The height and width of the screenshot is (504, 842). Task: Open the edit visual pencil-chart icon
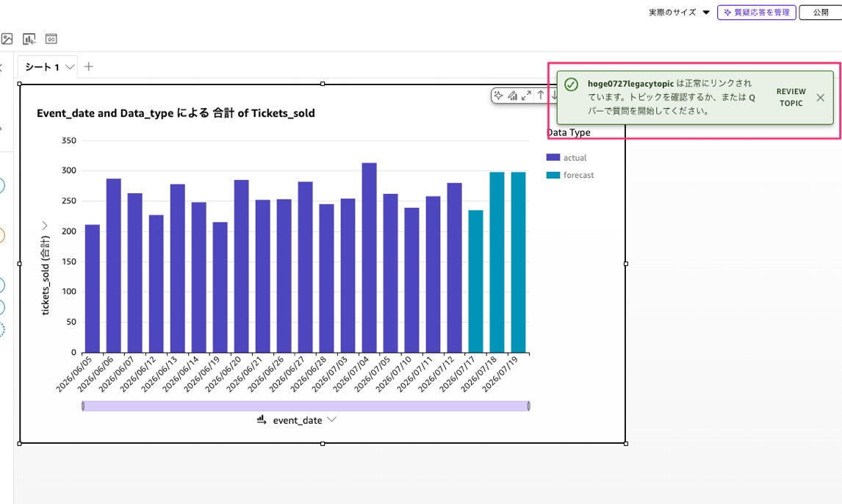click(x=512, y=96)
